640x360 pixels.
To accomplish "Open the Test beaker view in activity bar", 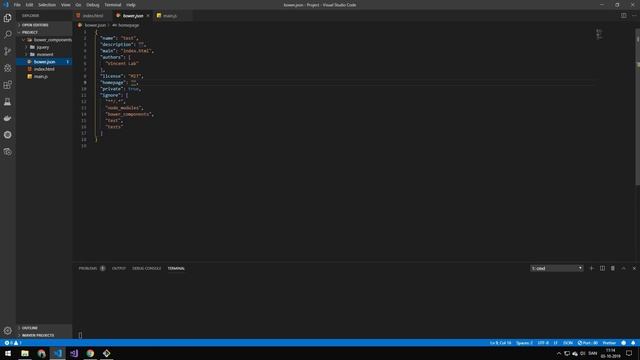I will click(8, 102).
